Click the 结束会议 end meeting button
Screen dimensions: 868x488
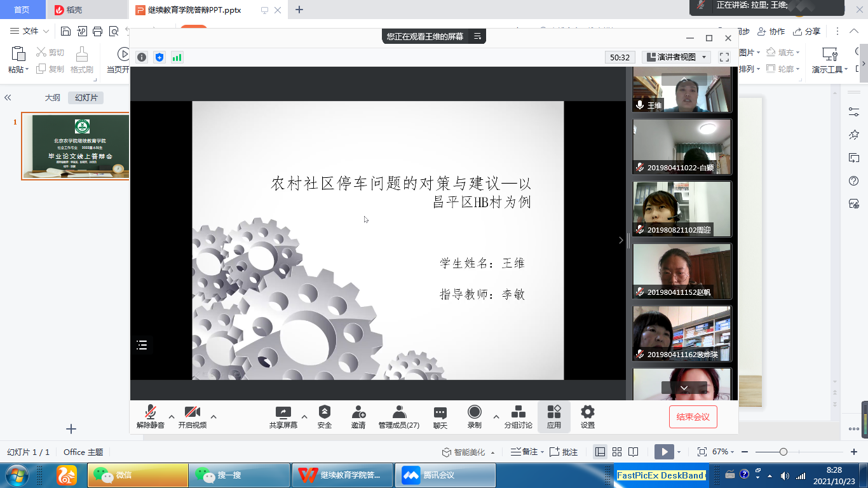point(693,417)
